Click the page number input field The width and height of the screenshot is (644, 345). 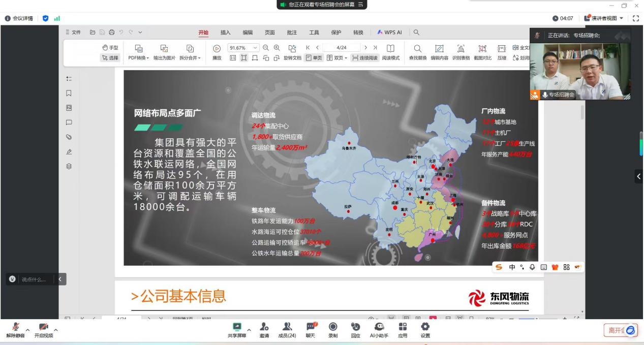[342, 48]
